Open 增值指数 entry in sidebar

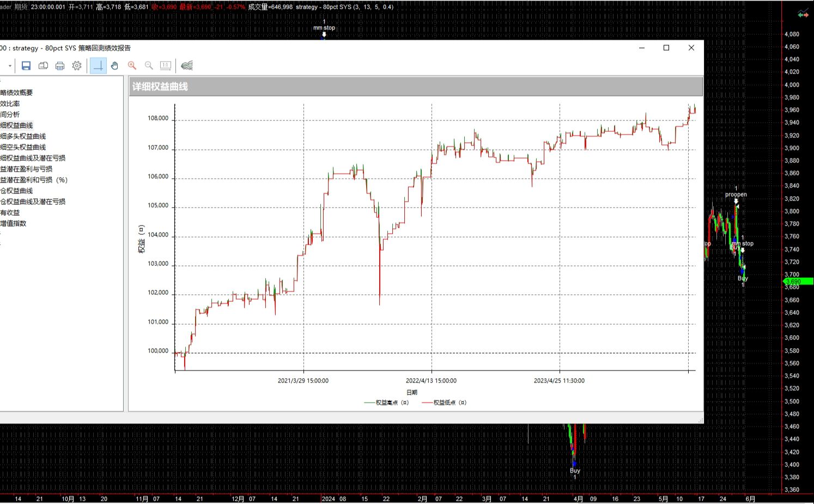13,223
